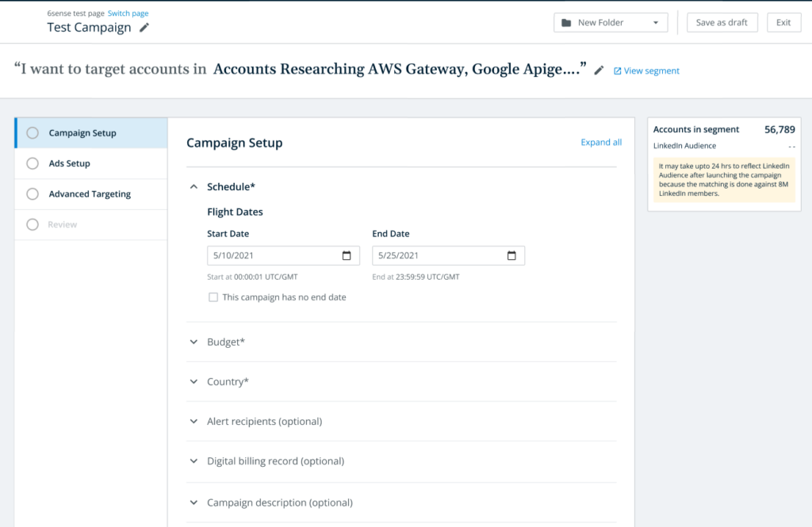Click pencil icon next to segment name
Screen dimensions: 812x527
pos(599,71)
